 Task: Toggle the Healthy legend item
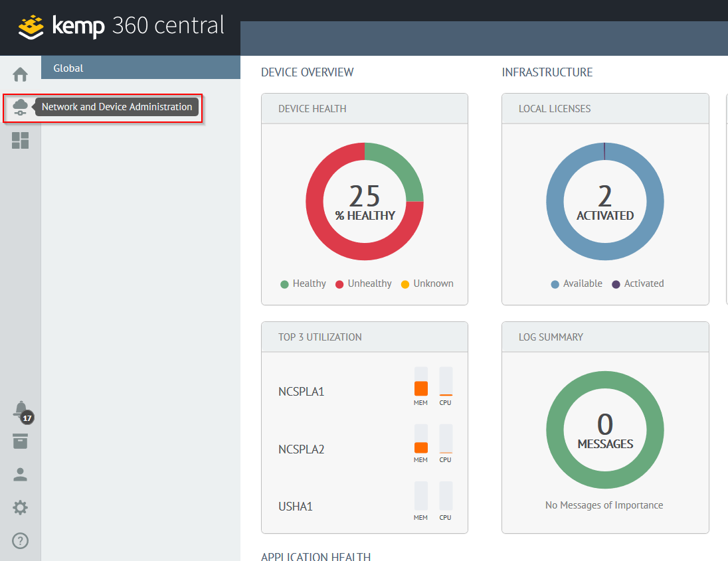pyautogui.click(x=303, y=283)
